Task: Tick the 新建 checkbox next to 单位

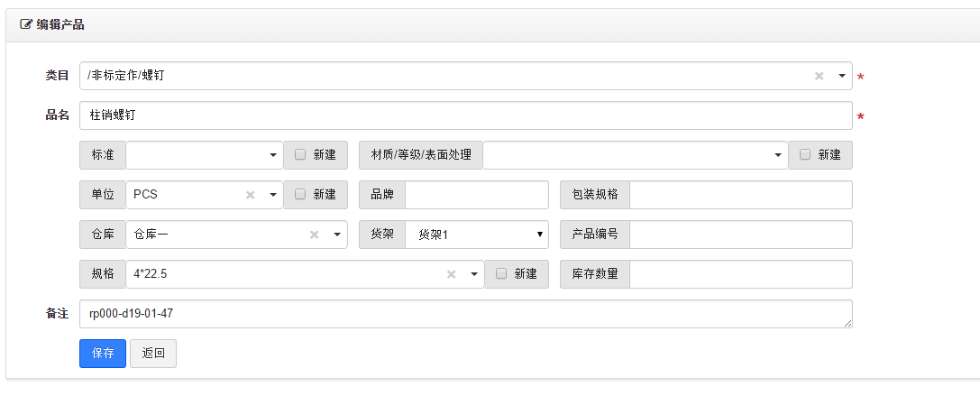Action: 300,195
